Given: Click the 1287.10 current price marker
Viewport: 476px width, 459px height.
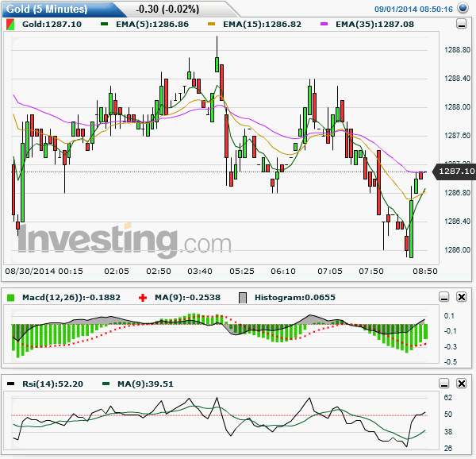Looking at the screenshot, I should coord(455,172).
